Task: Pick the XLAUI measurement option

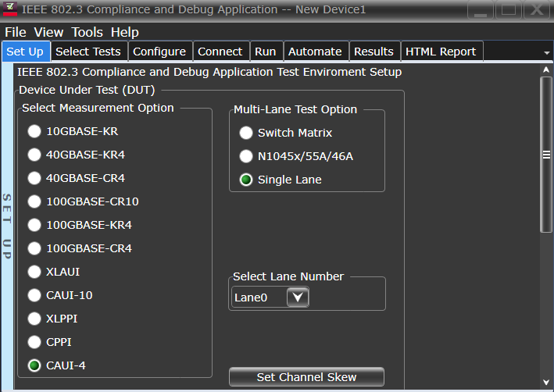Action: (x=34, y=272)
